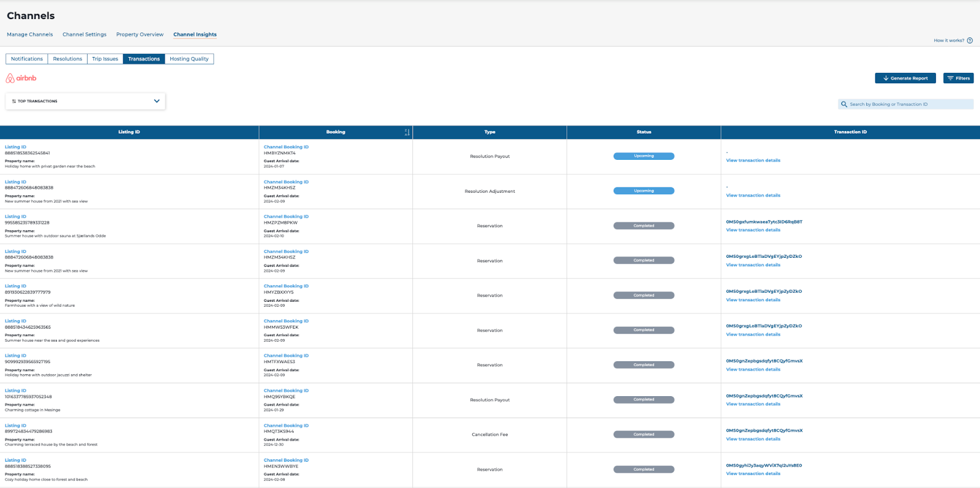980x488 pixels.
Task: Click the Listing ID link for 888518538362545841
Action: (x=16, y=147)
